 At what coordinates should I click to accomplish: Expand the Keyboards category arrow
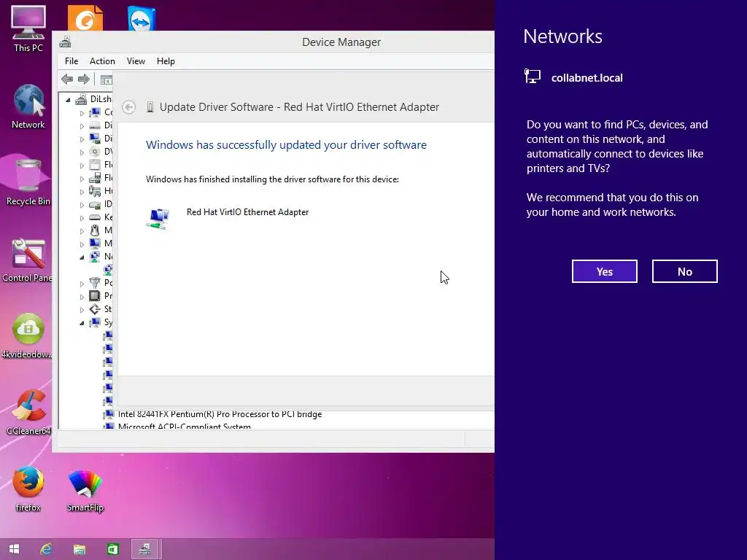point(82,217)
